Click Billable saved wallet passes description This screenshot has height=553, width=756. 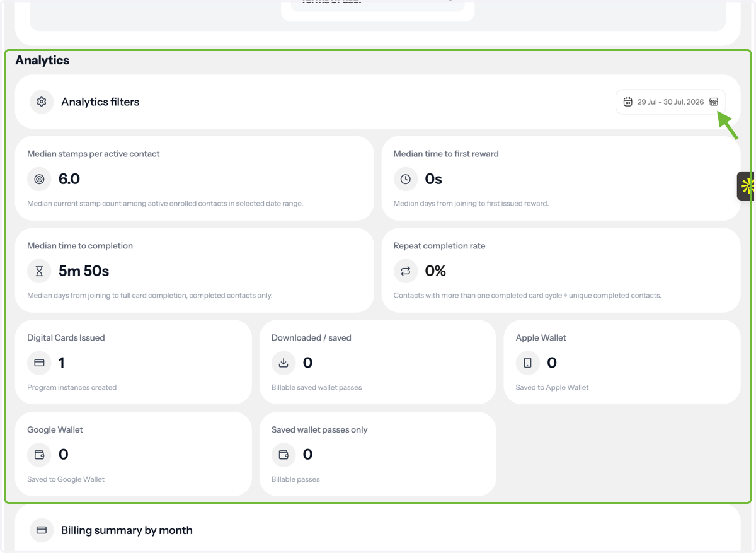(317, 387)
